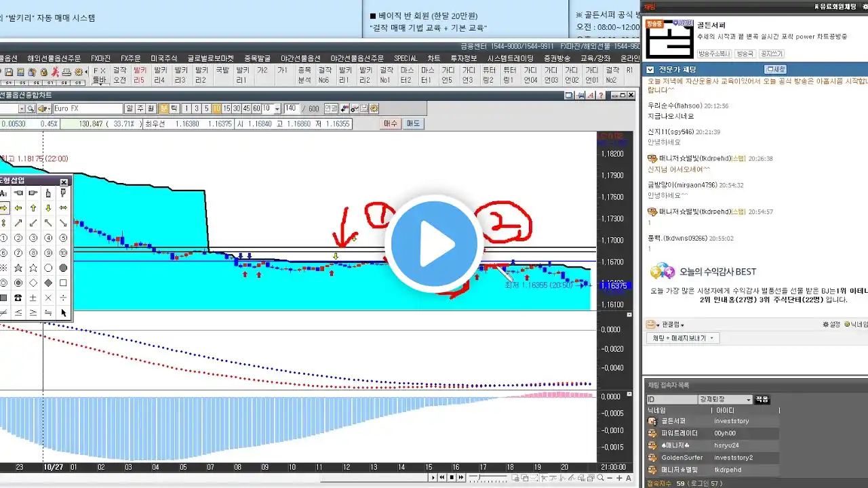Image resolution: width=868 pixels, height=488 pixels.
Task: Click the lock icon in the main toolbar
Action: [43, 71]
